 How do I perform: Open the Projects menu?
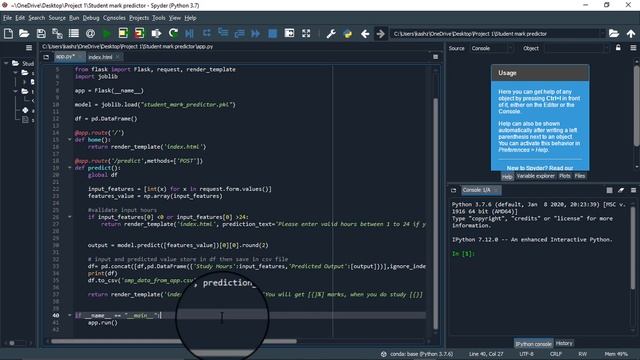coord(139,18)
